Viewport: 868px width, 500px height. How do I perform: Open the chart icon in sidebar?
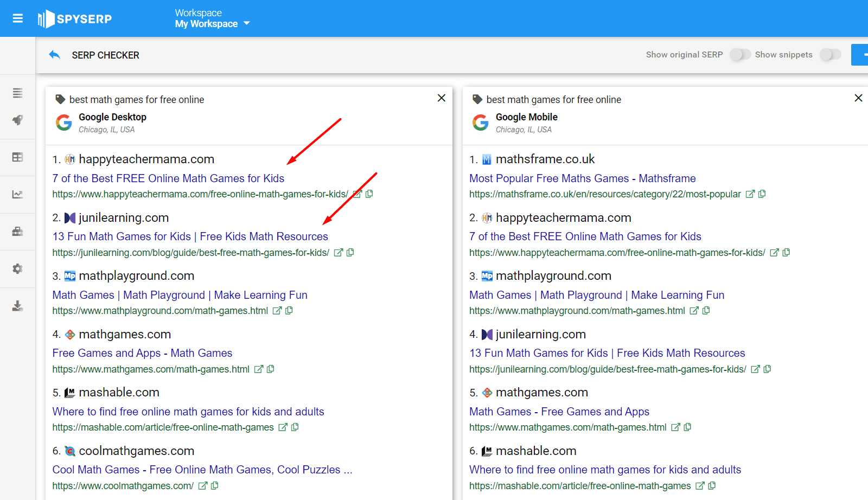(18, 194)
